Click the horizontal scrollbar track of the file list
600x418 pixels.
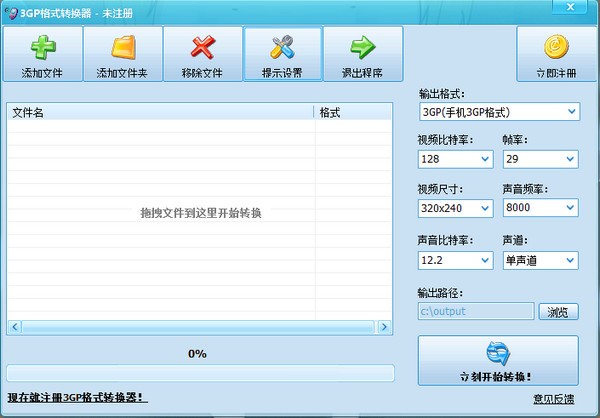point(199,327)
